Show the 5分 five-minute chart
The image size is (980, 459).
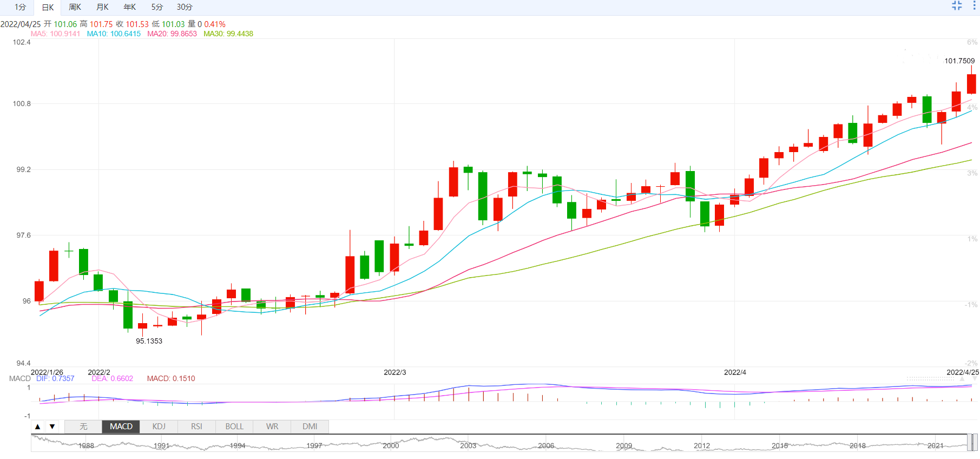tap(157, 7)
